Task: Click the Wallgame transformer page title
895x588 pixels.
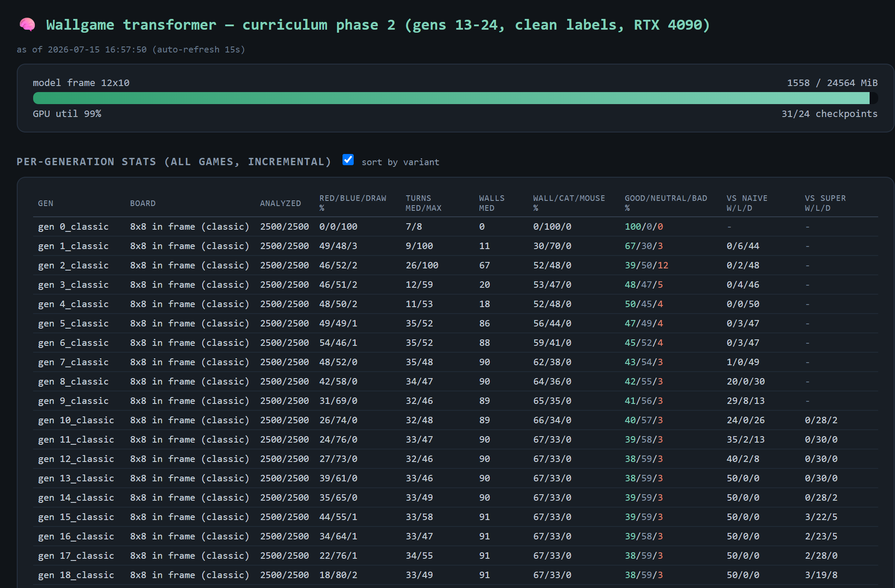Action: coord(378,25)
